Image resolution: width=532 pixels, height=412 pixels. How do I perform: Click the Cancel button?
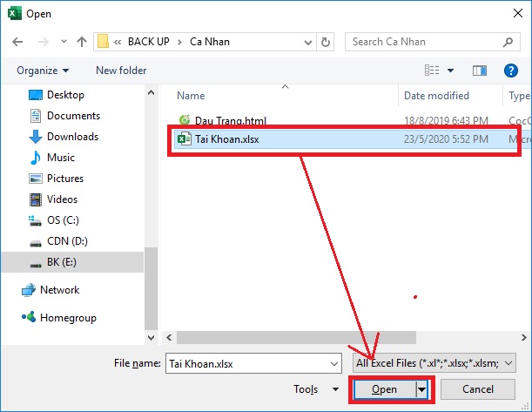(478, 389)
